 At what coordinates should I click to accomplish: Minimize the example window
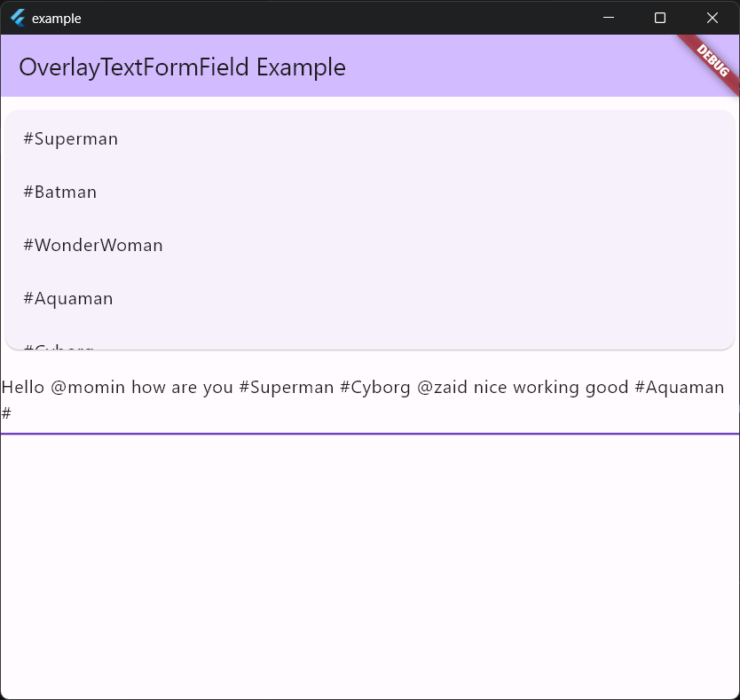click(x=609, y=18)
